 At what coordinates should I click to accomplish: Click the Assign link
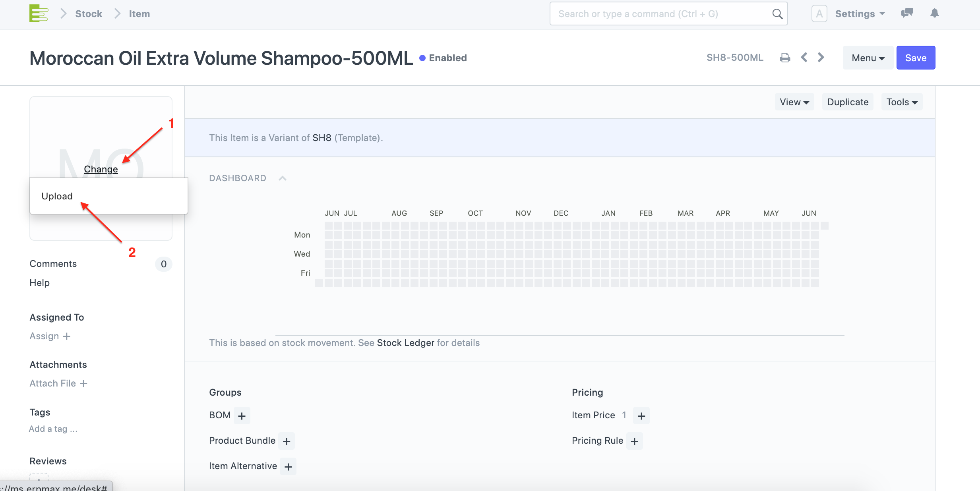click(50, 336)
